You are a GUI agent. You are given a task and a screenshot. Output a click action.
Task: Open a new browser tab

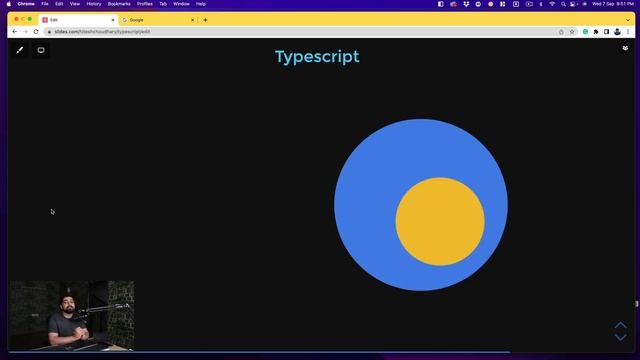tap(205, 20)
